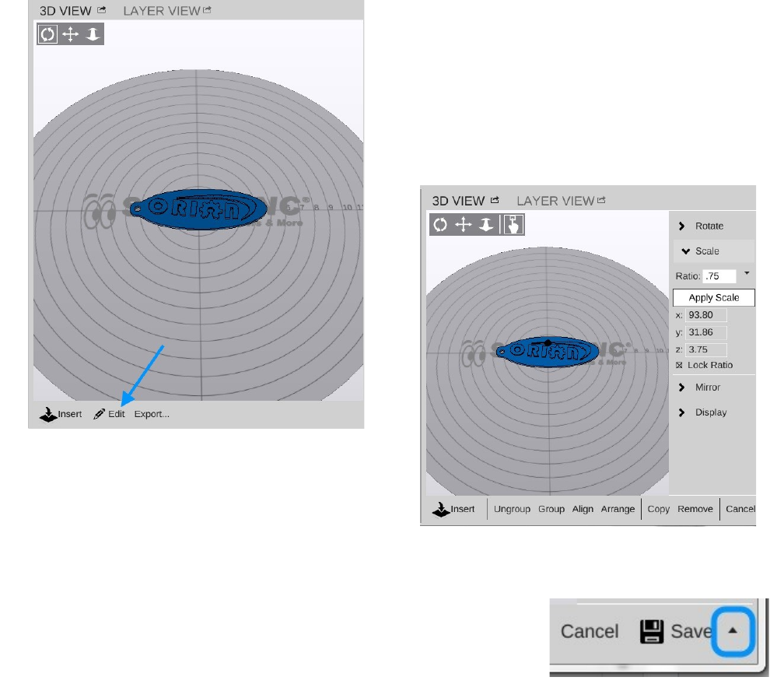Click Remove in edit toolbar
Screen dimensions: 784x698
(695, 510)
